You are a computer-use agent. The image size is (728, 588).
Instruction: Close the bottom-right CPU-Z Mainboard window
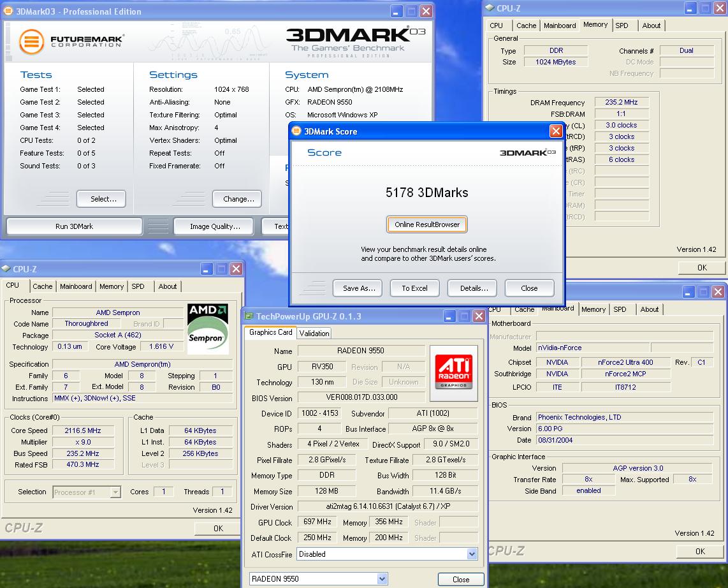pos(718,291)
